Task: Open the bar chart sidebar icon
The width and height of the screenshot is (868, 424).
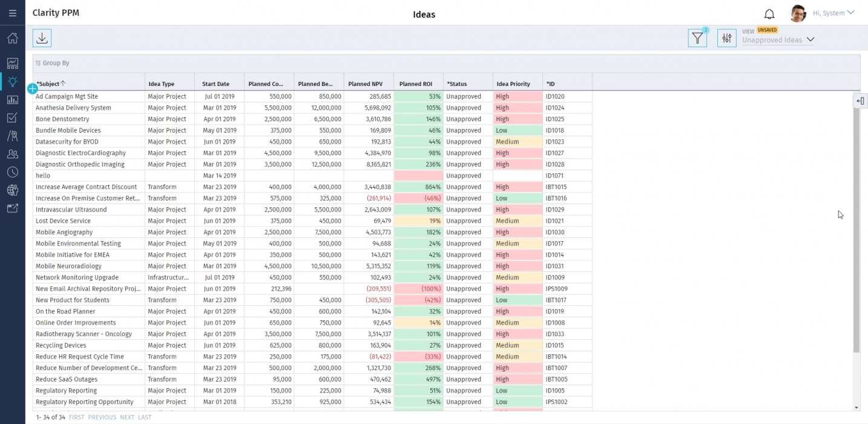Action: pos(13,99)
